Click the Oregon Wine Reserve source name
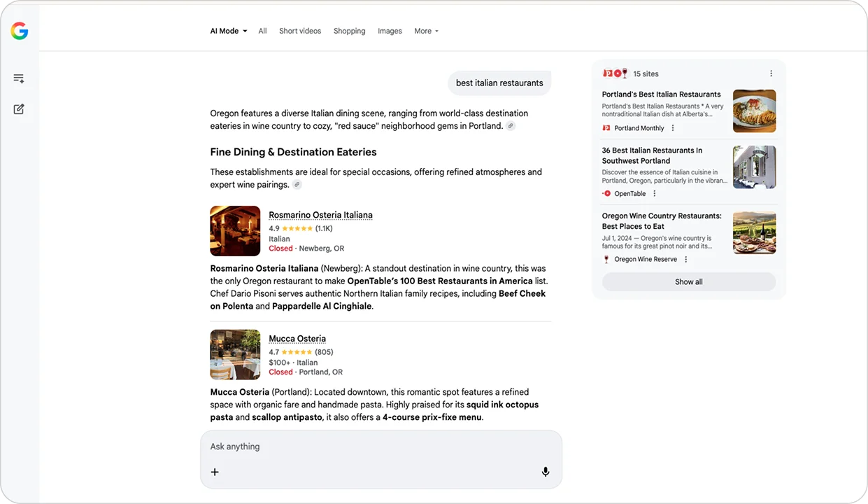 point(646,259)
